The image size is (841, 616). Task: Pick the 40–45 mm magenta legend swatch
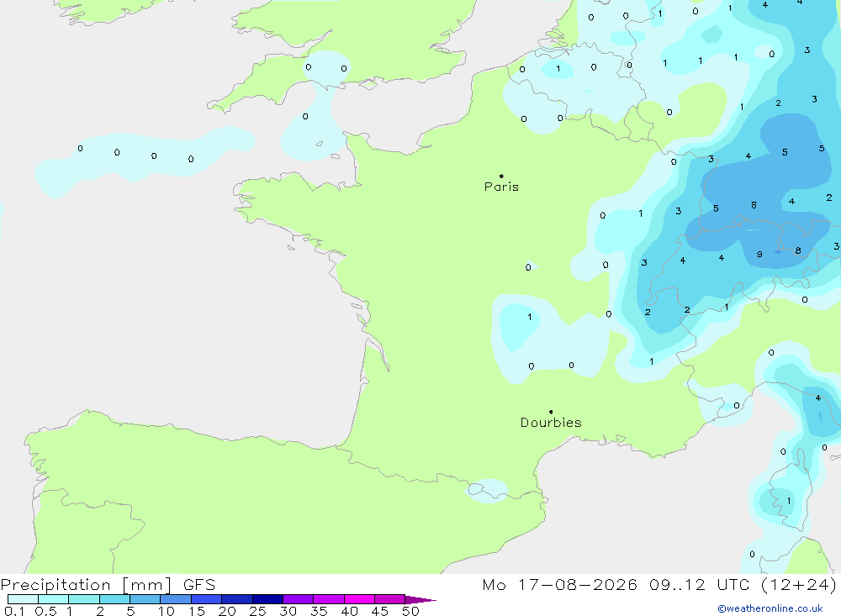click(359, 599)
